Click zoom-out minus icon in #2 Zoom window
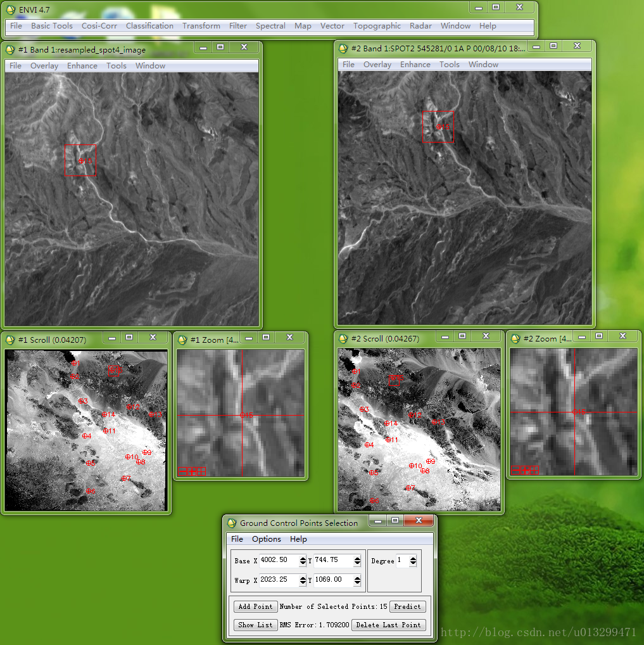Image resolution: width=644 pixels, height=645 pixels. coord(515,469)
